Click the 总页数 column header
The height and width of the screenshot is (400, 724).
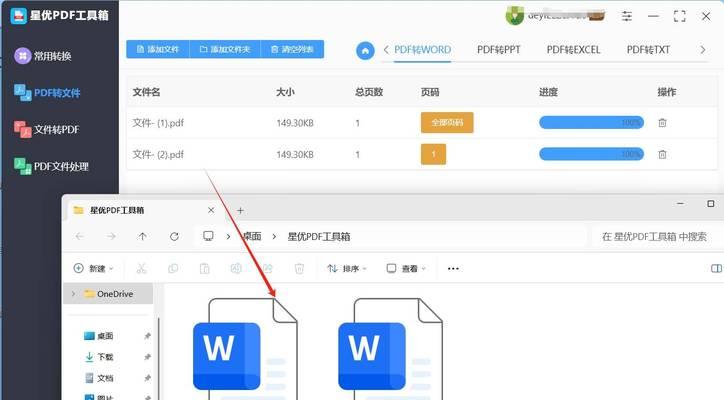click(x=369, y=92)
